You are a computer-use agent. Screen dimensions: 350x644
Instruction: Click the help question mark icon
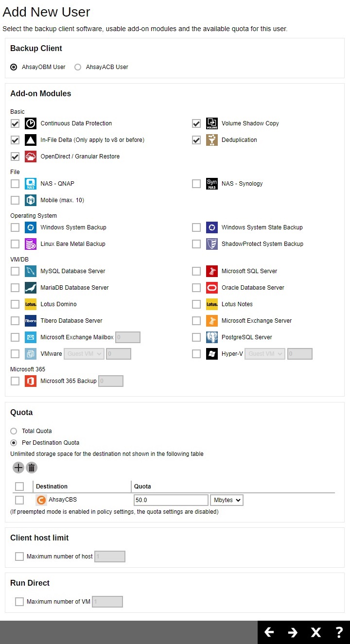[x=339, y=632]
